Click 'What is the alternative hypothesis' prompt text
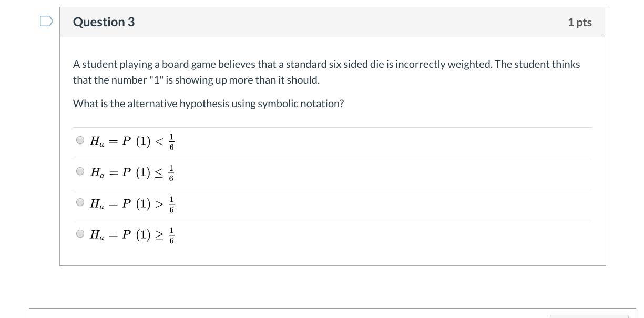This screenshot has width=644, height=318. [208, 104]
